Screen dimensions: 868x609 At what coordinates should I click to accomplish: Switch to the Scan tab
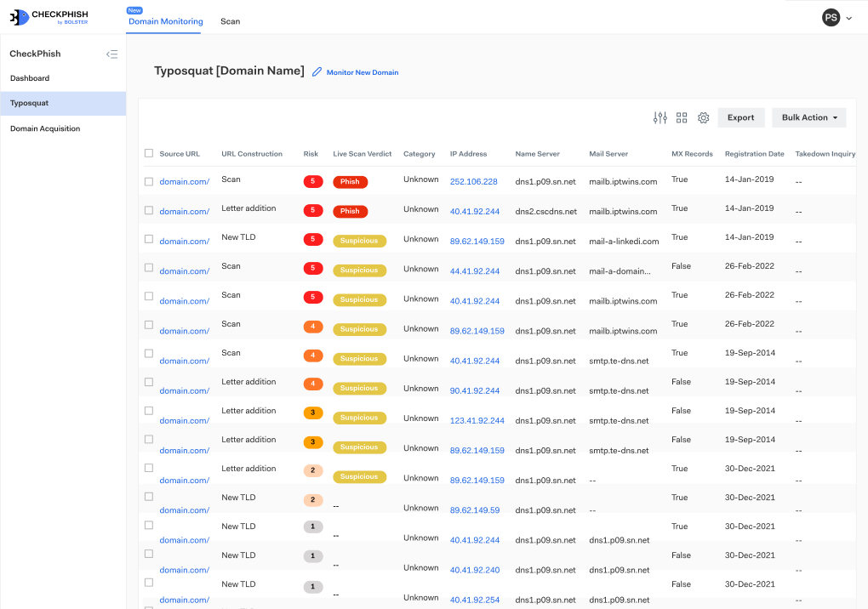coord(230,21)
